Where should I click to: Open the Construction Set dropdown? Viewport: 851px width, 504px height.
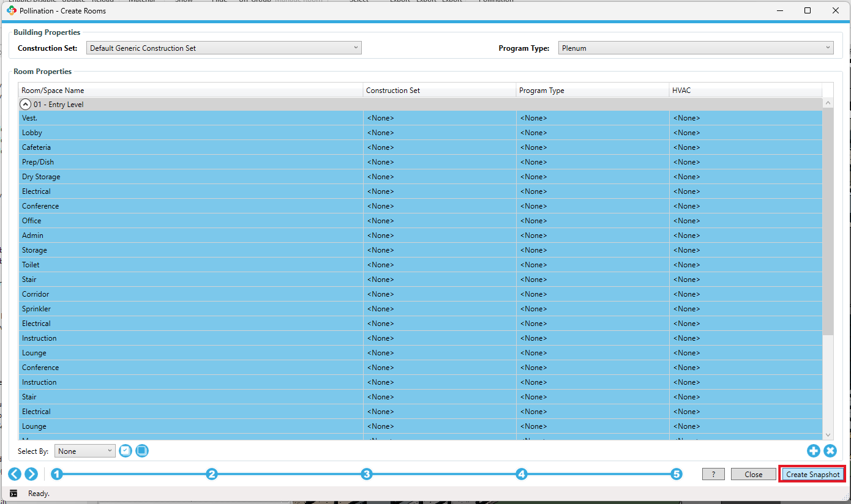pos(223,48)
